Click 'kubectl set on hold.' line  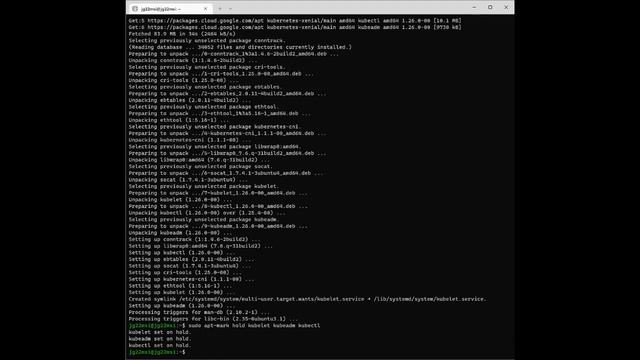160,345
